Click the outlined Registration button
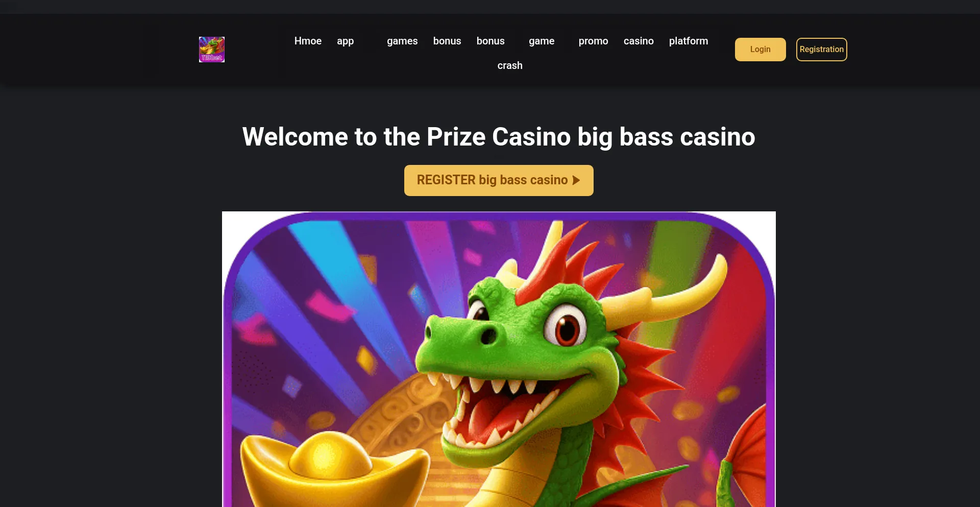980x507 pixels. click(x=822, y=50)
